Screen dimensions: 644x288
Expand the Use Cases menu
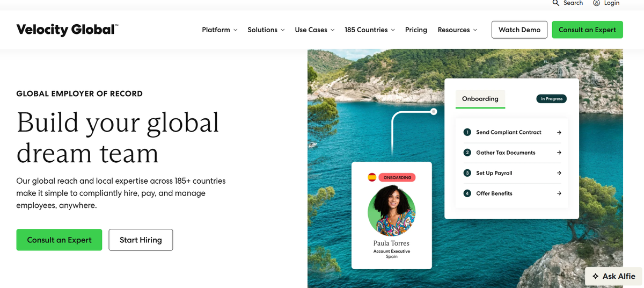pos(314,30)
